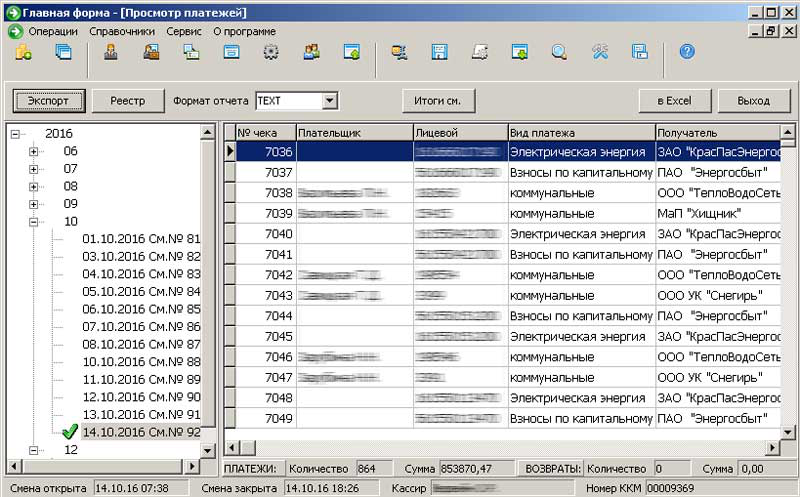
Task: Click the floppy disk save toolbar icon
Action: tap(439, 53)
